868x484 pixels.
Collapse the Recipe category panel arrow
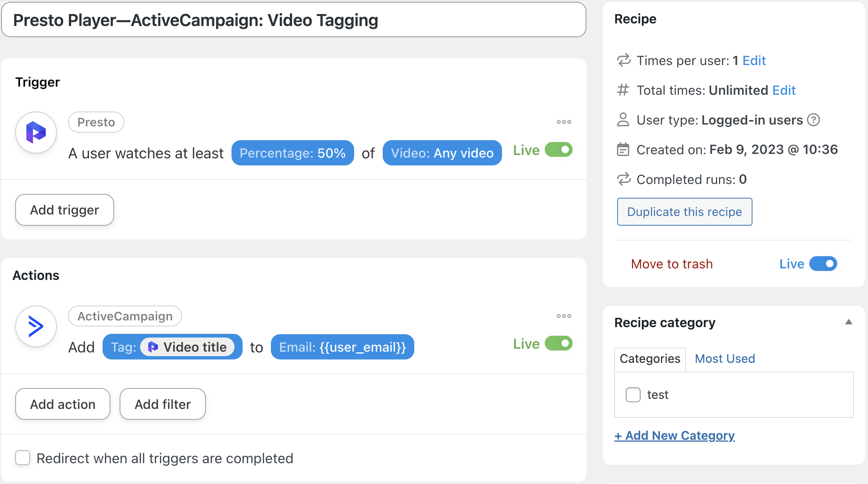click(849, 322)
